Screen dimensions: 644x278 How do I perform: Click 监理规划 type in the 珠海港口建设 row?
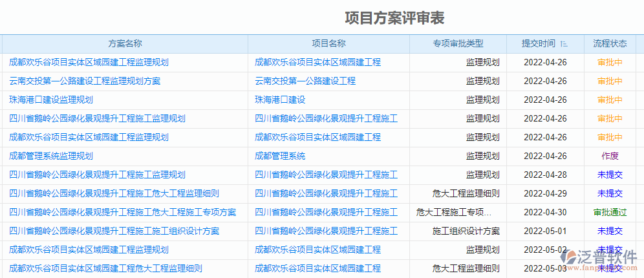pyautogui.click(x=483, y=100)
